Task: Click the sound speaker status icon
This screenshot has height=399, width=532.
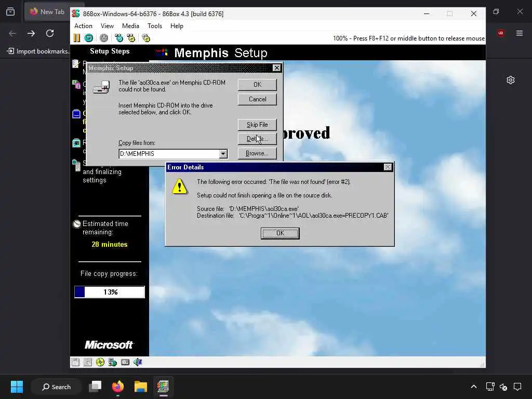Action: click(138, 362)
